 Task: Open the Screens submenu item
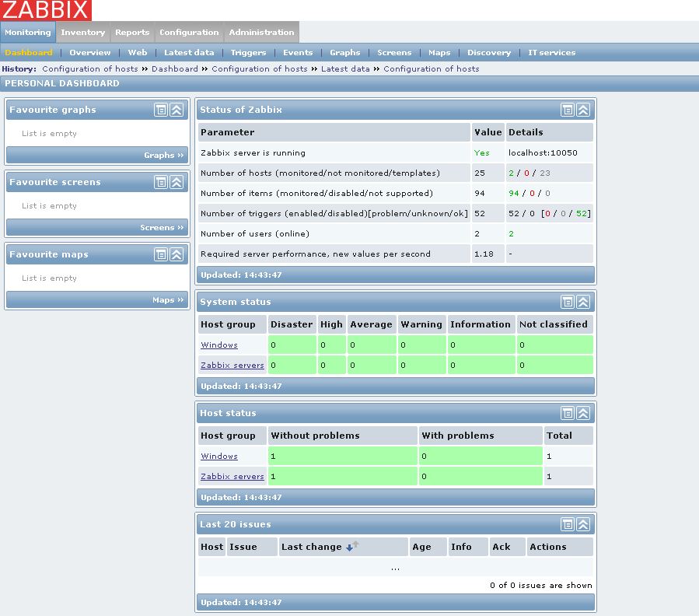click(394, 53)
